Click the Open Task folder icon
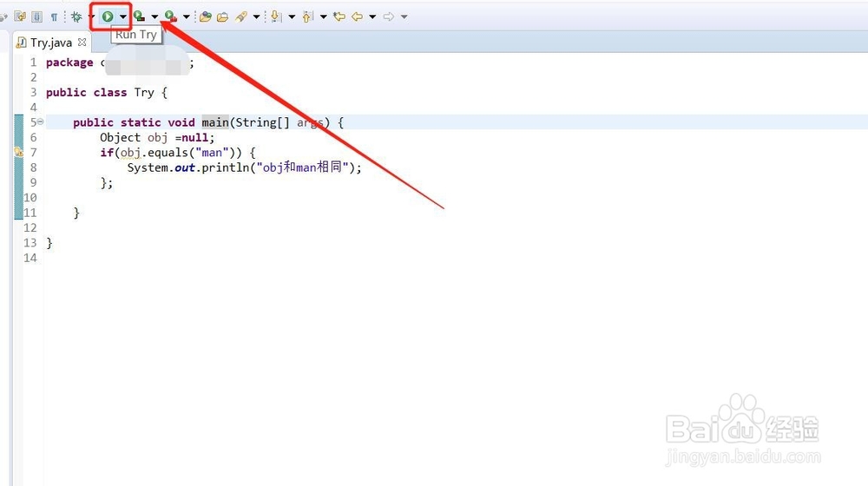 pos(222,17)
